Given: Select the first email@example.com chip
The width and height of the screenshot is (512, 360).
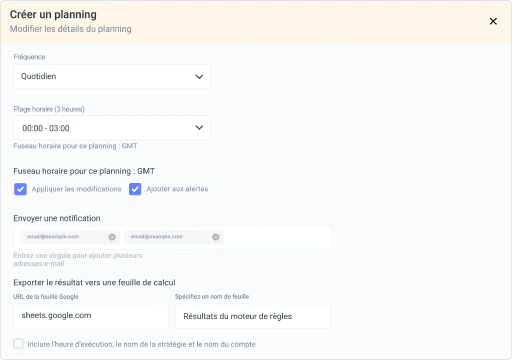Looking at the screenshot, I should click(x=70, y=237).
